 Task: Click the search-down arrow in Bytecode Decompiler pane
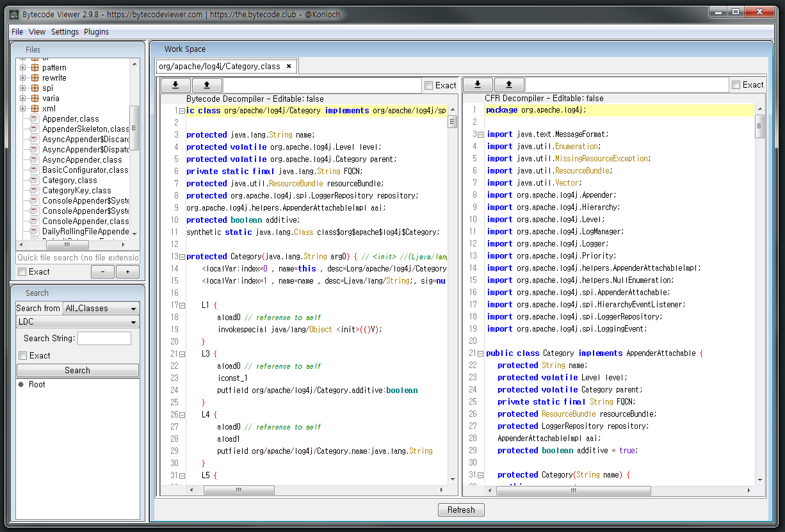(175, 85)
